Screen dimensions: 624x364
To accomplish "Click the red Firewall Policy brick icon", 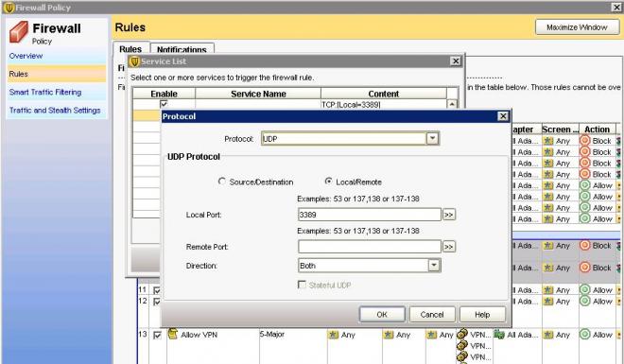I will pos(19,32).
